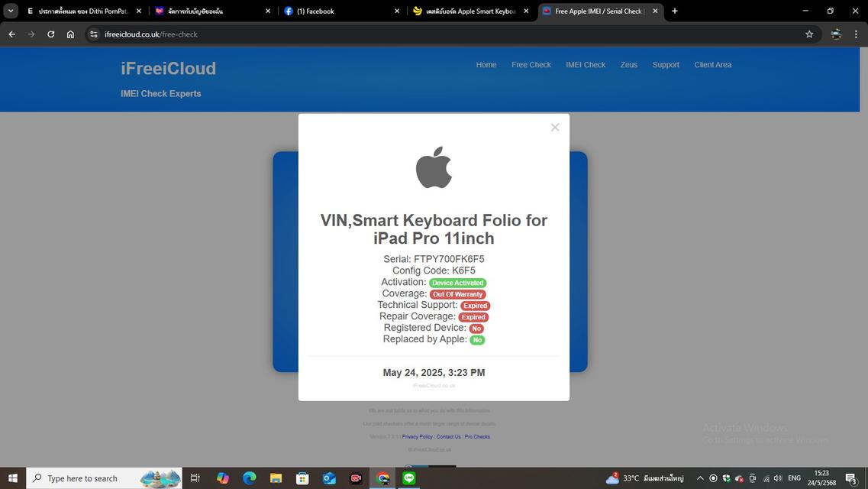Click the Out Of Warranty badge
This screenshot has height=489, width=868.
click(457, 295)
